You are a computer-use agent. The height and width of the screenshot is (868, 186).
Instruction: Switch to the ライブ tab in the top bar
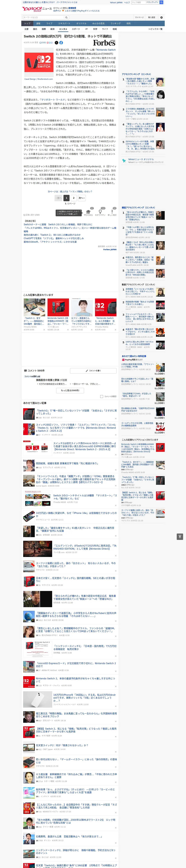(49, 24)
